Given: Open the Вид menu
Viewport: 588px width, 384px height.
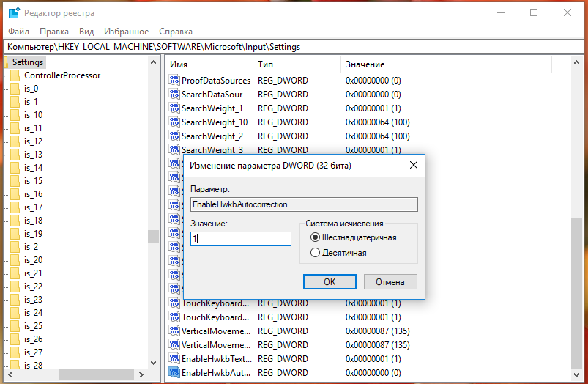Looking at the screenshot, I should (86, 32).
